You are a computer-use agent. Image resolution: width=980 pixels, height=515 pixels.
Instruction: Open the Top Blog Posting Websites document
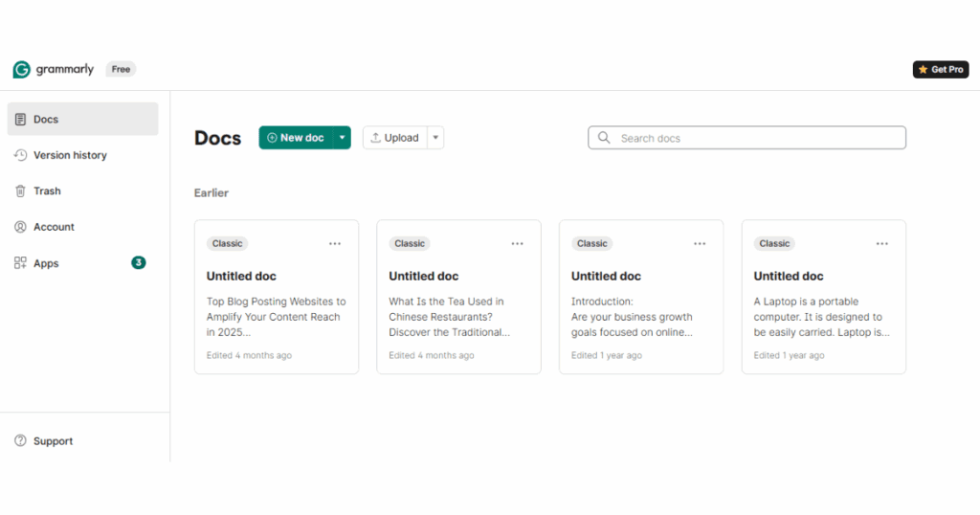[x=276, y=306]
